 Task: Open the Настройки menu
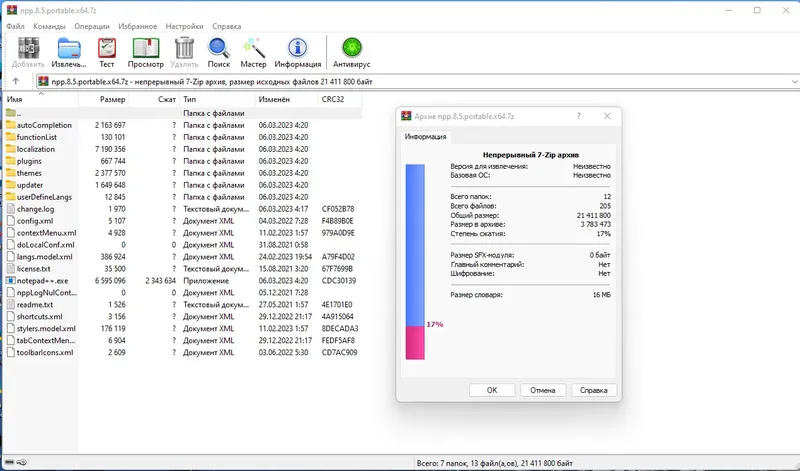click(x=184, y=26)
